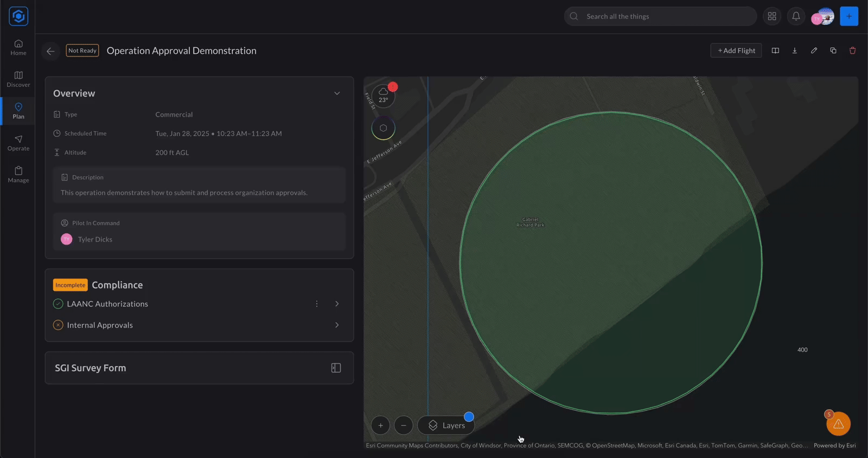
Task: Click the 200 ft AGL altitude value
Action: pyautogui.click(x=172, y=152)
